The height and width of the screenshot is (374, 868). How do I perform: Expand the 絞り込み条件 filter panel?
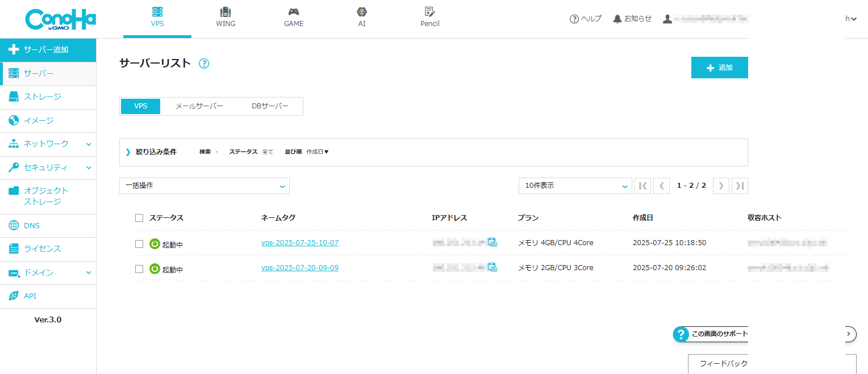[151, 152]
